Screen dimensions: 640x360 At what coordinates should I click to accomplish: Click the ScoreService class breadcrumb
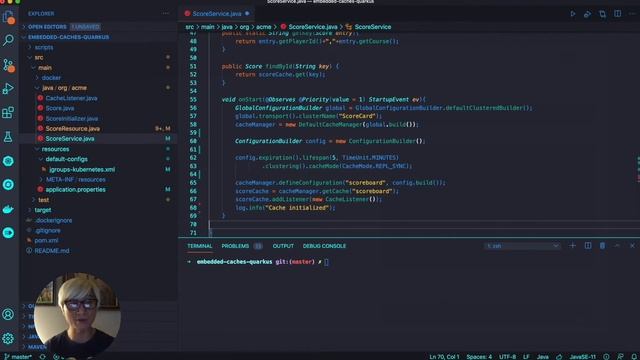(372, 27)
